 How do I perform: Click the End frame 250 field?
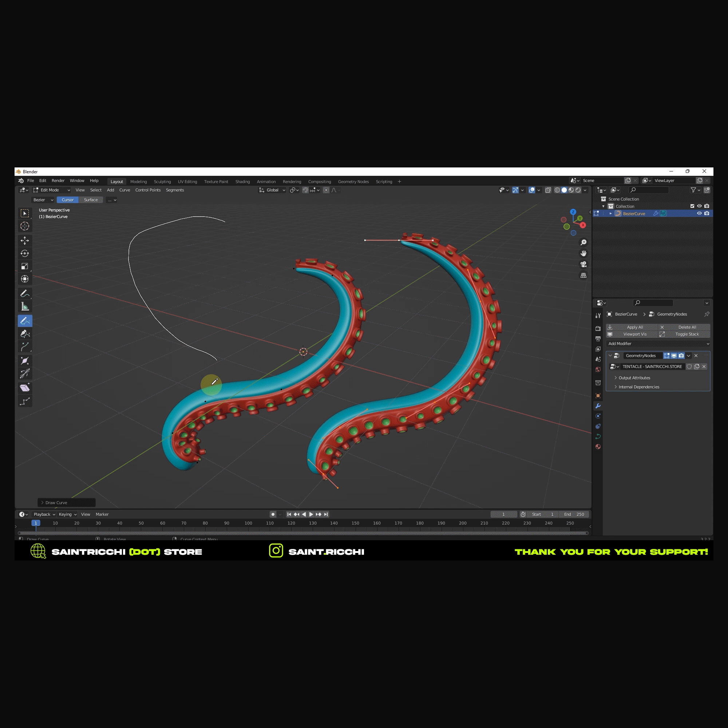click(x=575, y=514)
